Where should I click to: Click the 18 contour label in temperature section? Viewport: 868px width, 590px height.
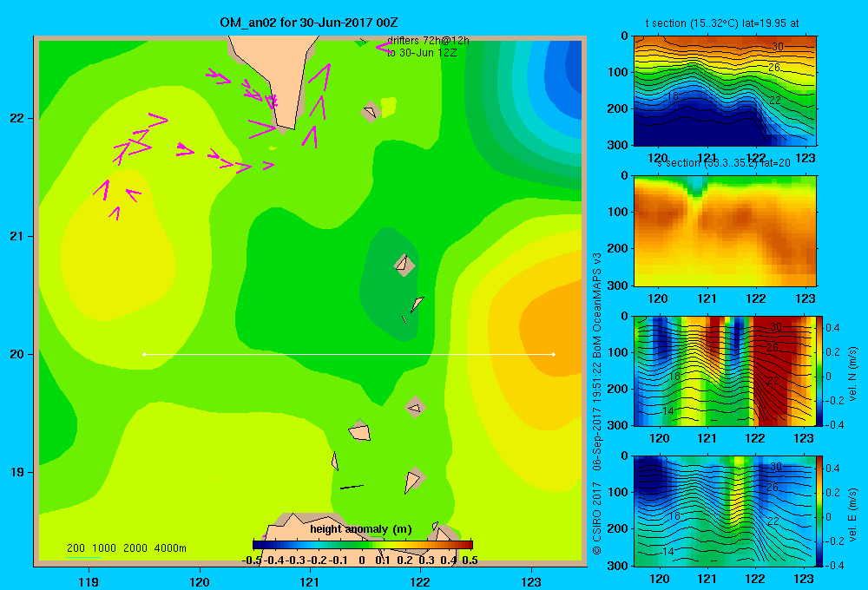coord(672,95)
